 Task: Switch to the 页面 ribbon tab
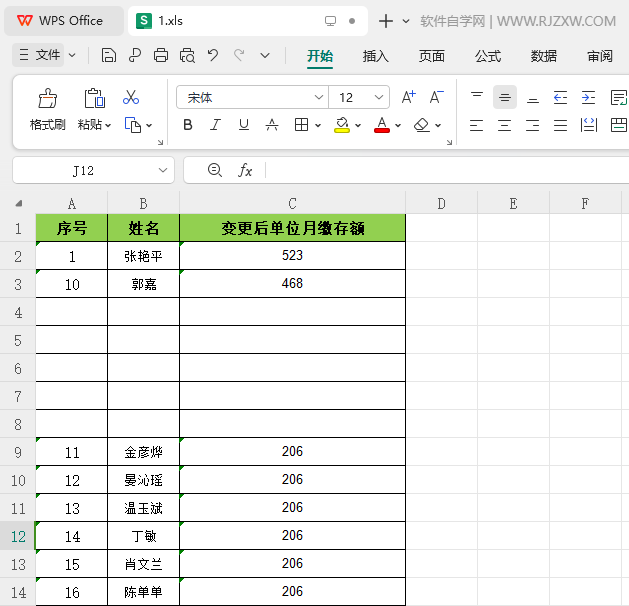point(432,56)
